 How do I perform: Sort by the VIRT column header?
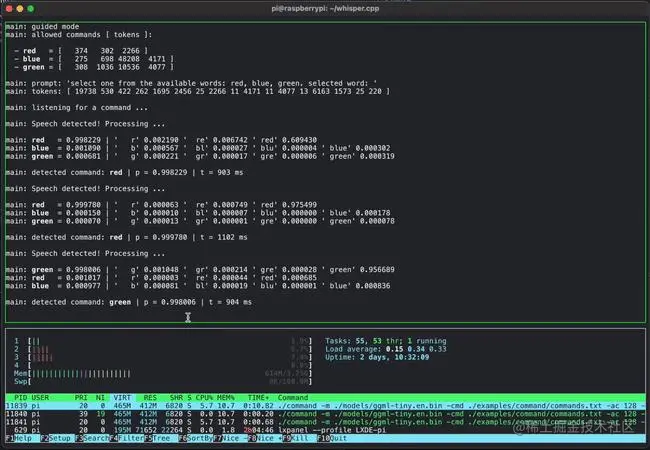click(122, 397)
